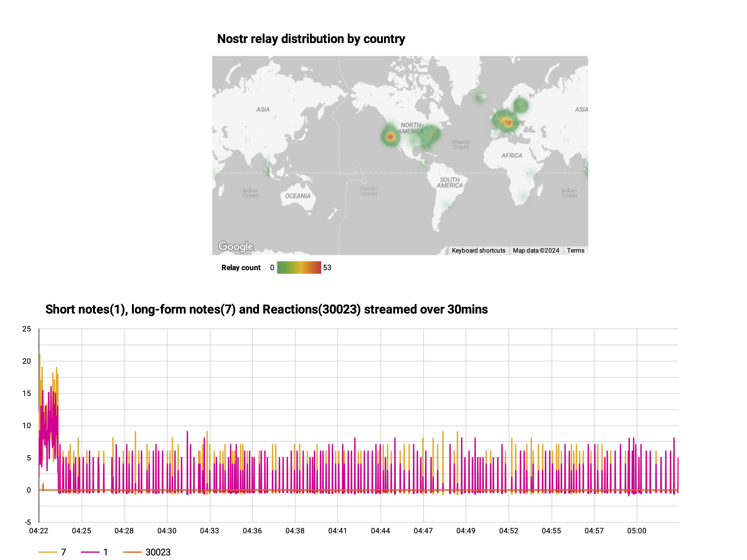This screenshot has height=560, width=747.
Task: Click the Oceania label on the map
Action: click(x=298, y=196)
